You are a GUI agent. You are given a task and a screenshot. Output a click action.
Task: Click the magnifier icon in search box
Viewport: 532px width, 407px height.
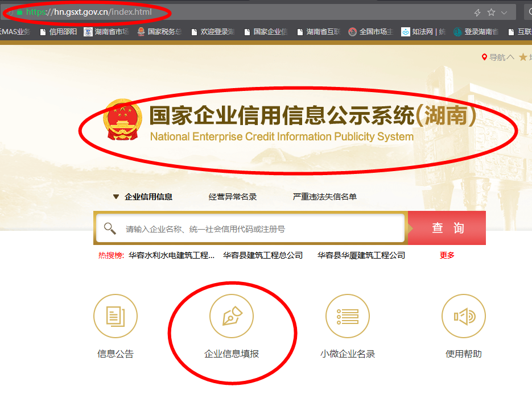tap(110, 229)
